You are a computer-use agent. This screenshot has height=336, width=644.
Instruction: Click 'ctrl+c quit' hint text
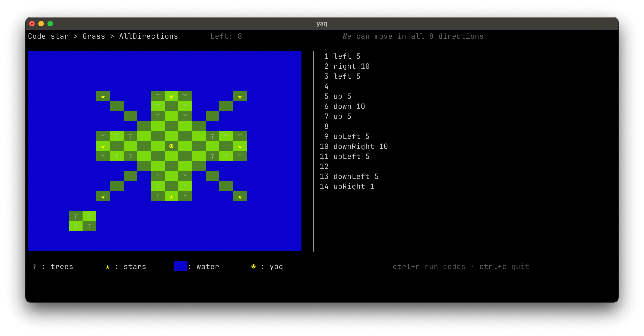[504, 267]
